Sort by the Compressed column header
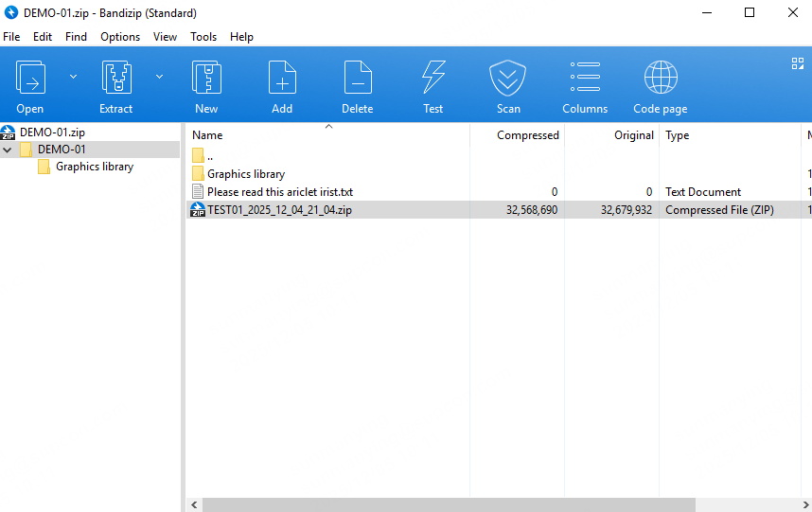Image resolution: width=812 pixels, height=512 pixels. 527,135
